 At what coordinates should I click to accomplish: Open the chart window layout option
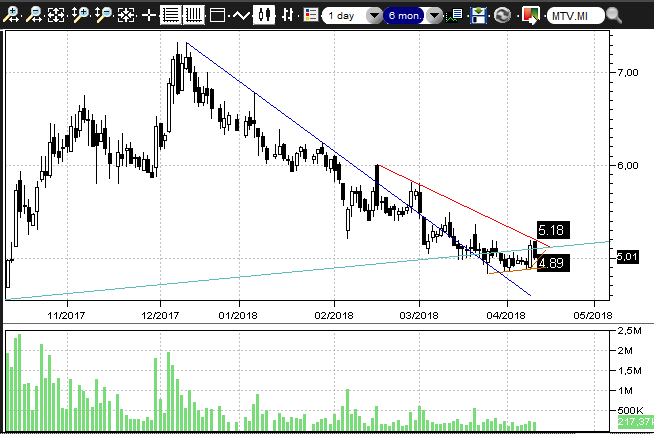216,16
